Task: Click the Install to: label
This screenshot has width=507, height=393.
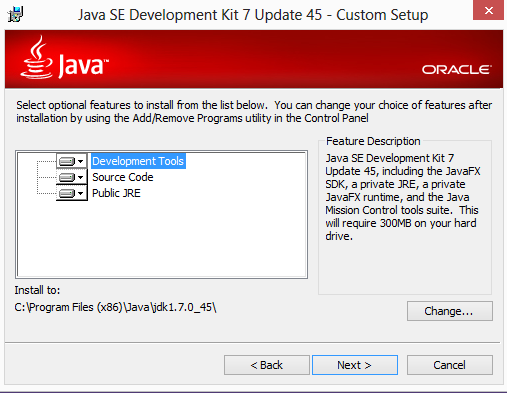Action: [37, 290]
